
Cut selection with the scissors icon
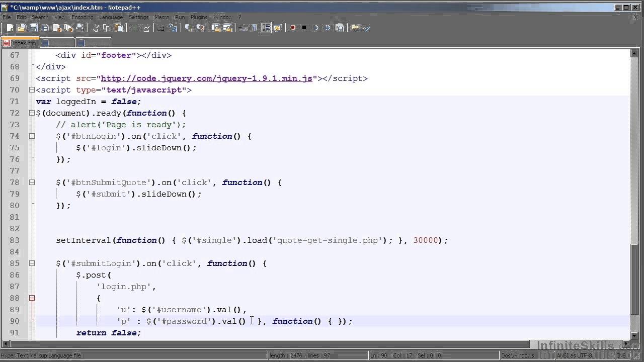(96, 28)
